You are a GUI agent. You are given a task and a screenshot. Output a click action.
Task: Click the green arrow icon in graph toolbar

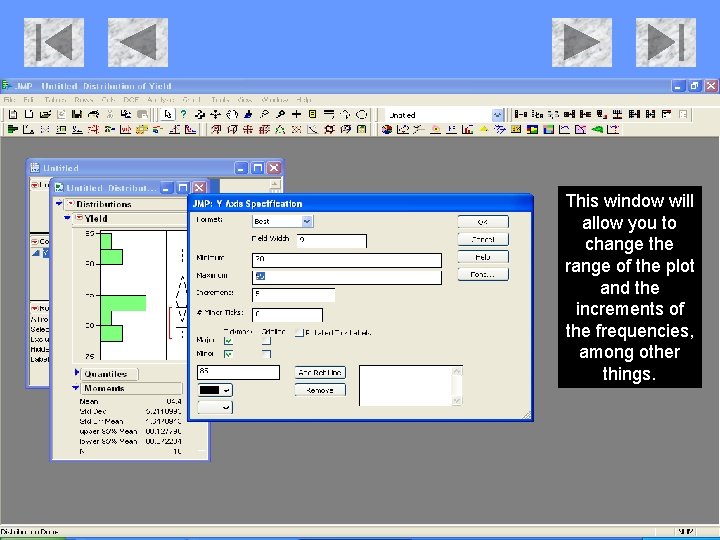point(597,129)
